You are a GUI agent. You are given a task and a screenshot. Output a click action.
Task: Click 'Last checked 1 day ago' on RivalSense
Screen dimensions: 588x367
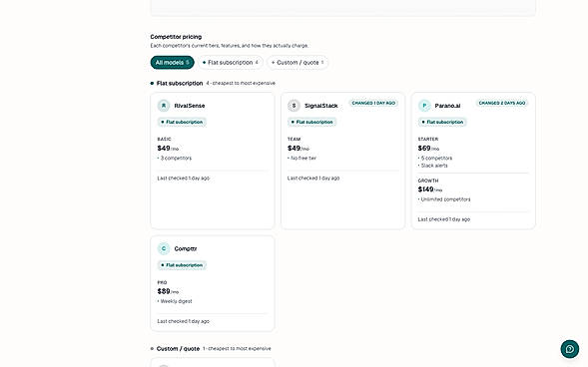click(184, 179)
